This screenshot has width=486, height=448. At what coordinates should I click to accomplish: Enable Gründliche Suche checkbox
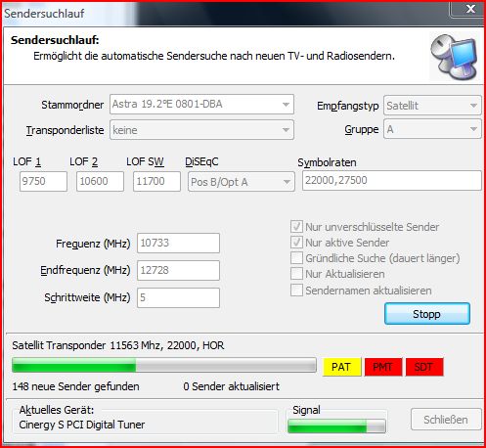coord(296,258)
